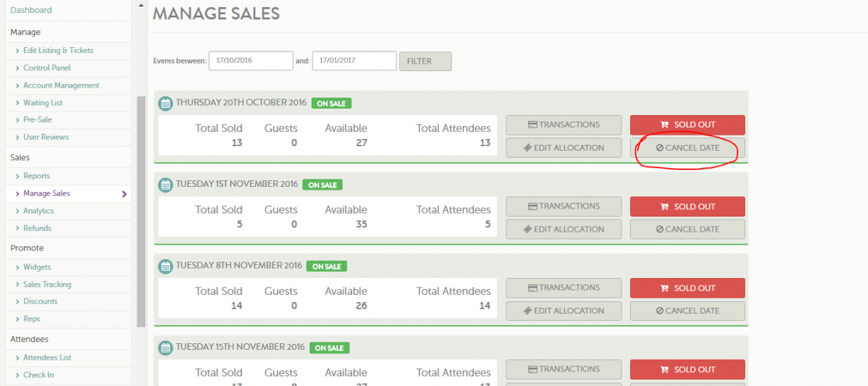Open the Analytics sidebar item
Screen dimensions: 868x386
point(38,211)
